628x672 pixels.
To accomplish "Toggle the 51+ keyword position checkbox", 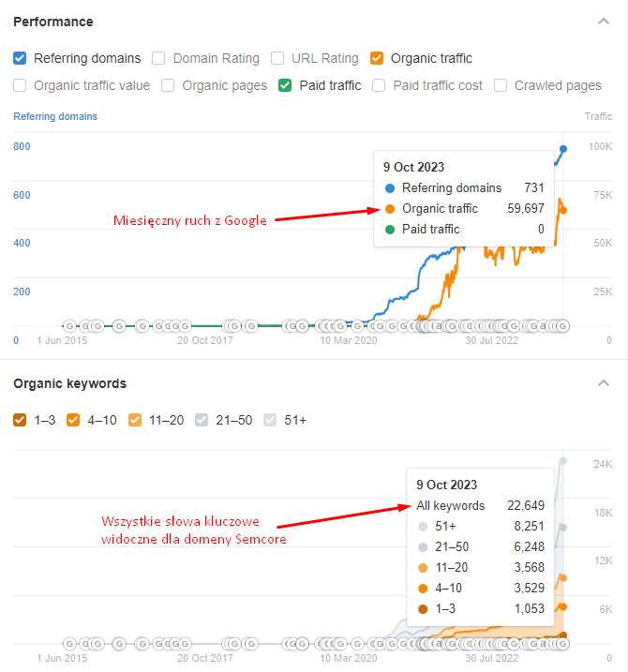I will pyautogui.click(x=270, y=420).
